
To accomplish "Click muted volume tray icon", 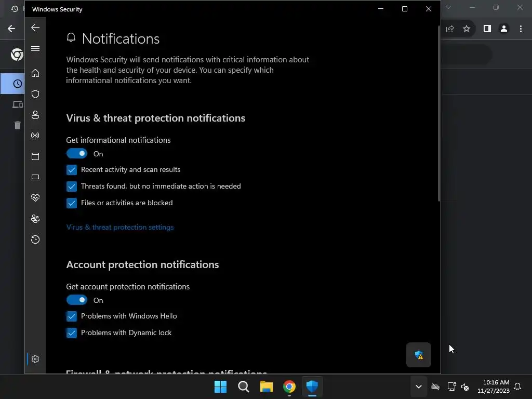I will 465,387.
